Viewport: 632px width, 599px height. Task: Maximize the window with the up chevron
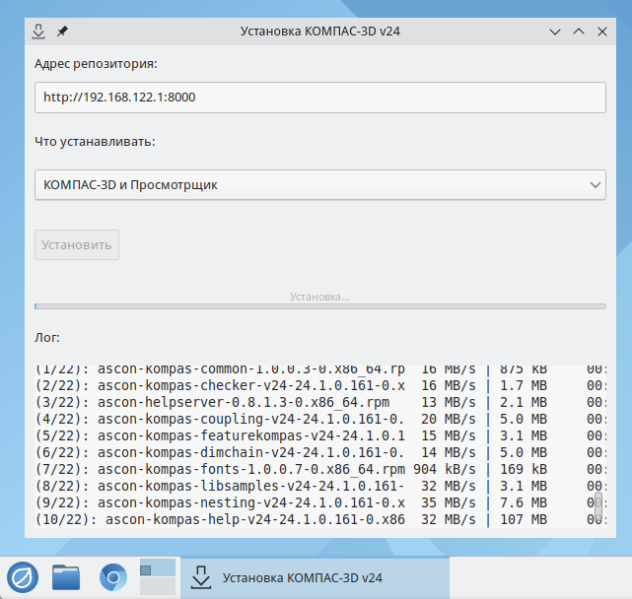(579, 31)
